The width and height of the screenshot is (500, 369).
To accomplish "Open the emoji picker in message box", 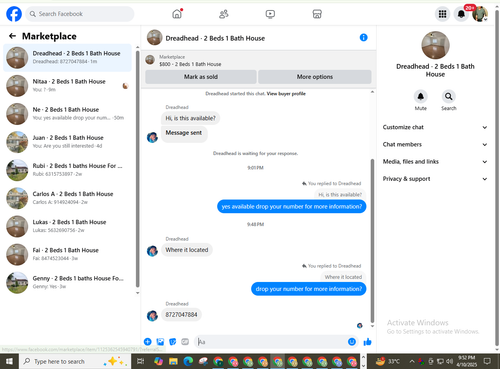I will (352, 342).
